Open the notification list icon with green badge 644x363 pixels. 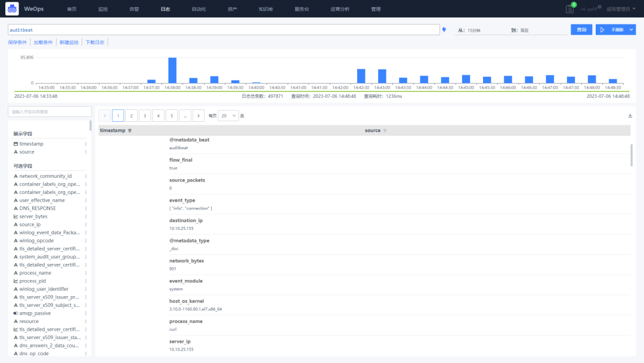tap(569, 9)
